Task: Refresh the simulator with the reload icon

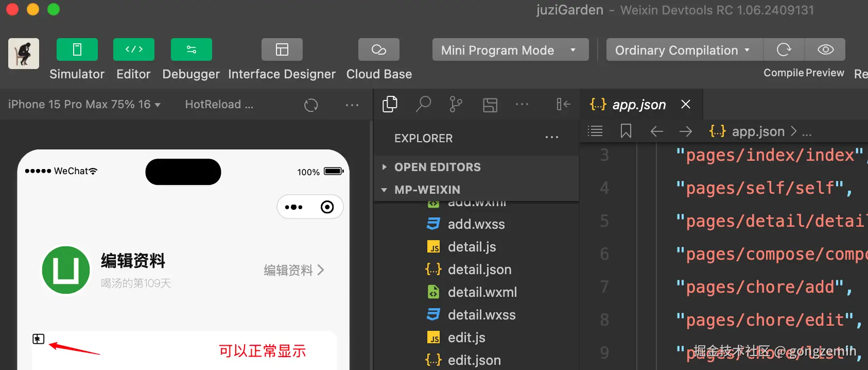Action: 311,105
